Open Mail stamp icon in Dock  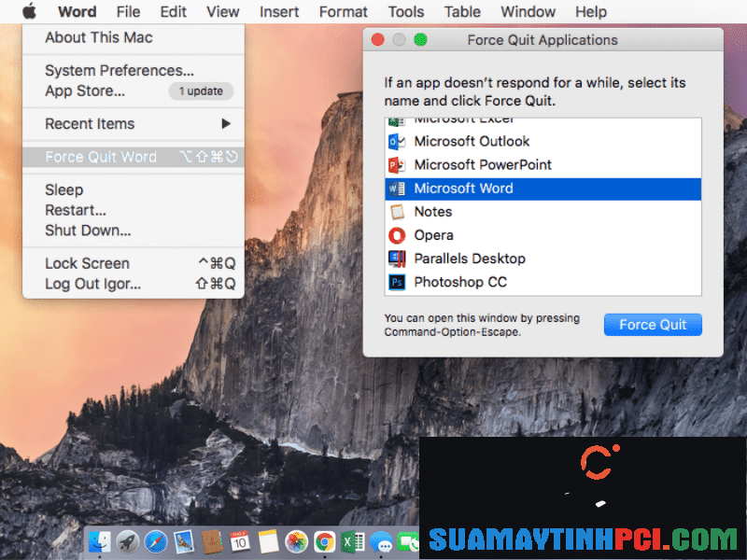pos(184,542)
